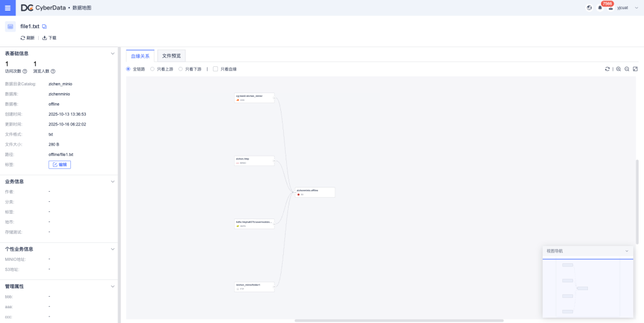Toggle fullscreen for the lineage graph
The image size is (644, 323).
click(636, 69)
